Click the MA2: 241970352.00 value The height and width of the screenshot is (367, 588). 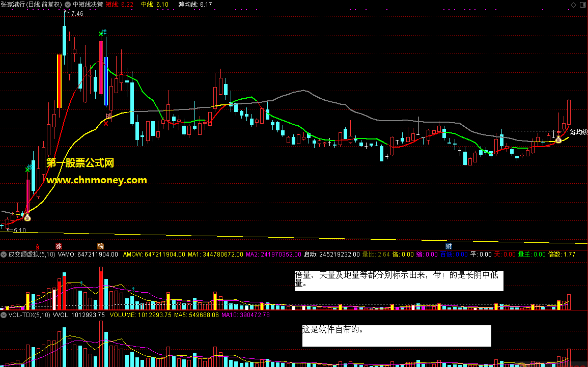(x=273, y=254)
